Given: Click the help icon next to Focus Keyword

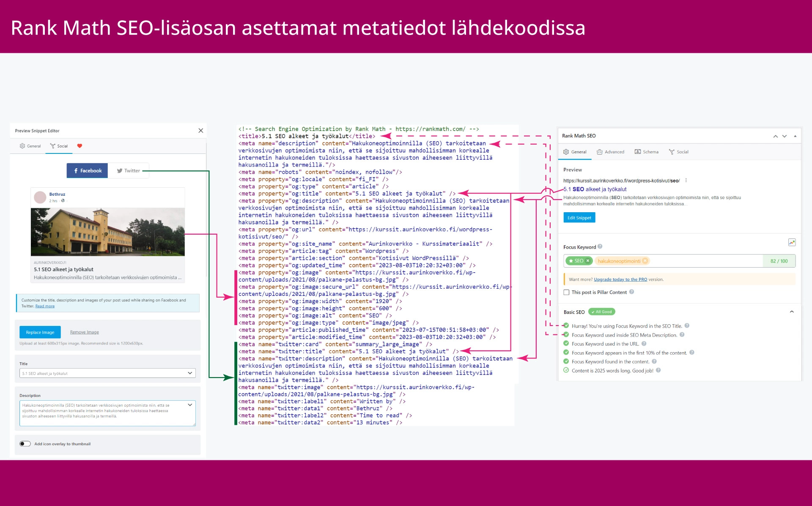Looking at the screenshot, I should [x=600, y=247].
